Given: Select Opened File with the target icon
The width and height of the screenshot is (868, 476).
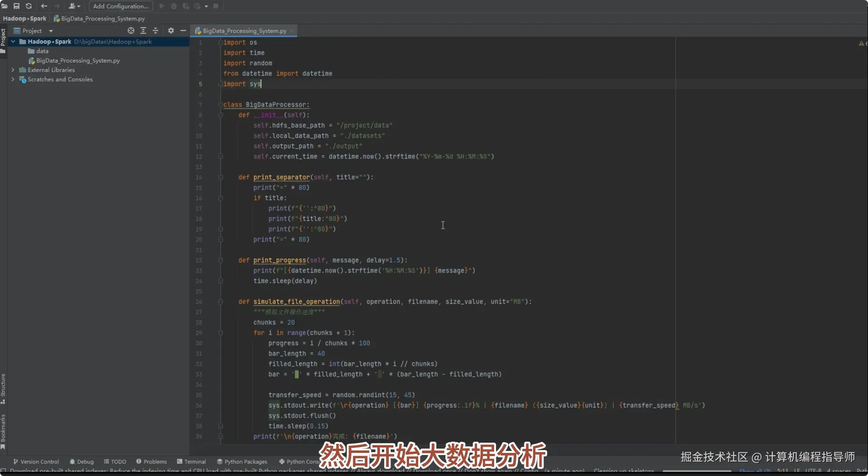Looking at the screenshot, I should 130,30.
